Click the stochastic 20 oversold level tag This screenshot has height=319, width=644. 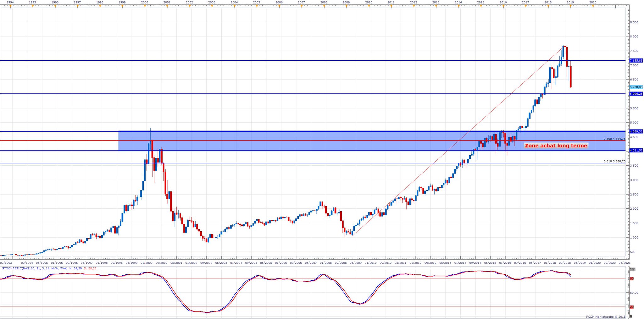tap(632, 307)
